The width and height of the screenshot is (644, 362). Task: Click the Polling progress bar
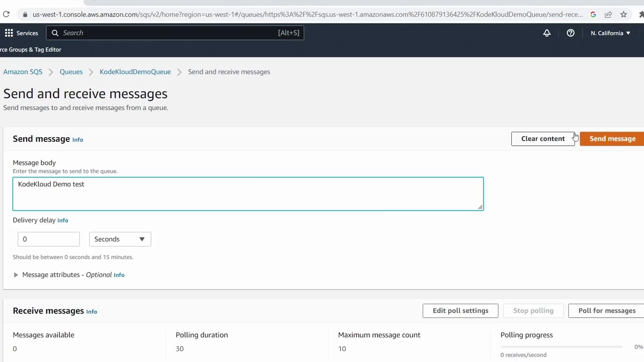(561, 347)
